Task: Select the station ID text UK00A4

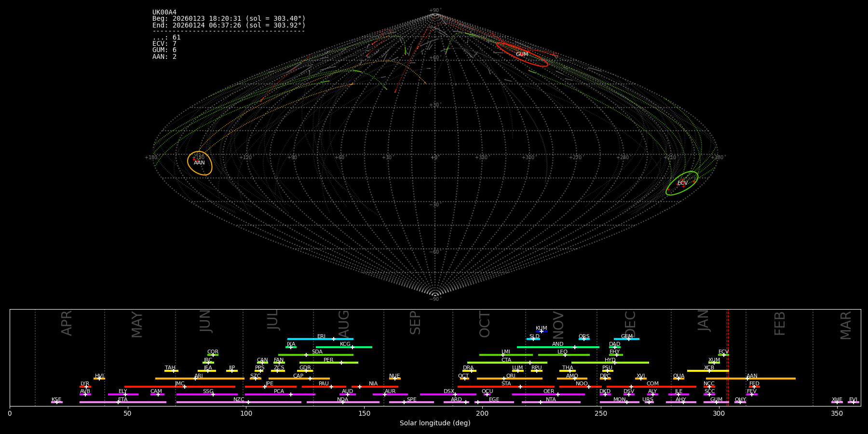Action: (164, 13)
